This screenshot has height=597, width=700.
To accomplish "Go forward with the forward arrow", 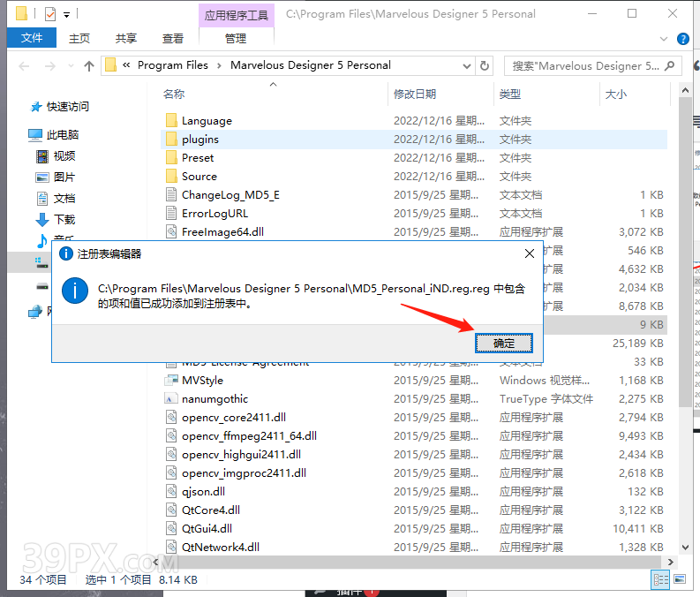I will [50, 66].
